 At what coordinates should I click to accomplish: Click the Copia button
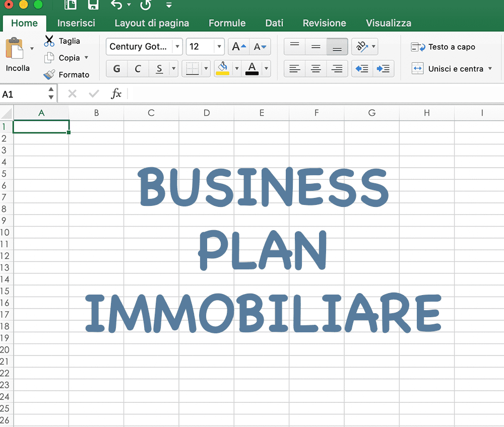[x=66, y=58]
